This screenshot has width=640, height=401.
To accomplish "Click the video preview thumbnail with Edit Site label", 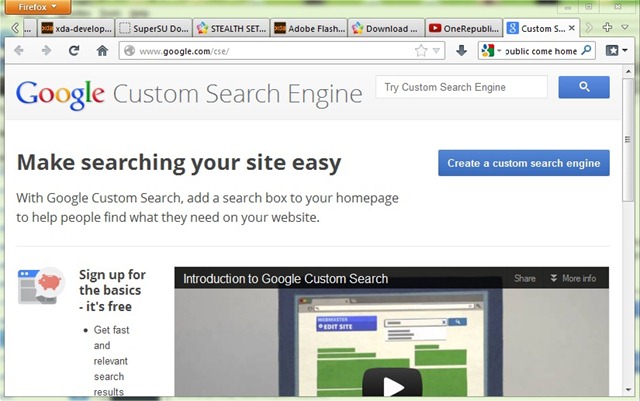I will click(391, 343).
